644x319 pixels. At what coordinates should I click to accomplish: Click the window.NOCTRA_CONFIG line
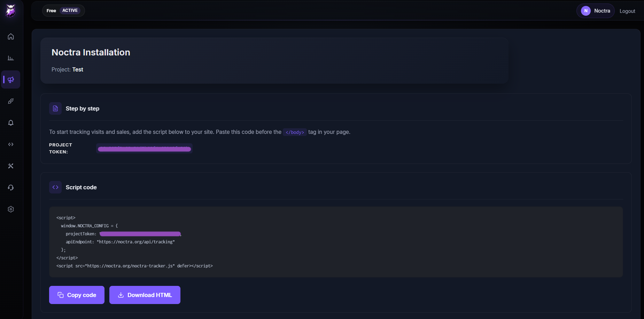point(89,226)
